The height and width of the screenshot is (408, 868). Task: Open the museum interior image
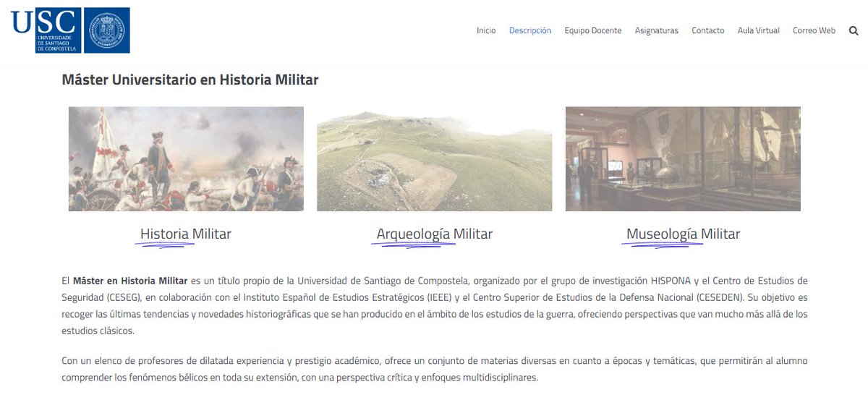[683, 159]
